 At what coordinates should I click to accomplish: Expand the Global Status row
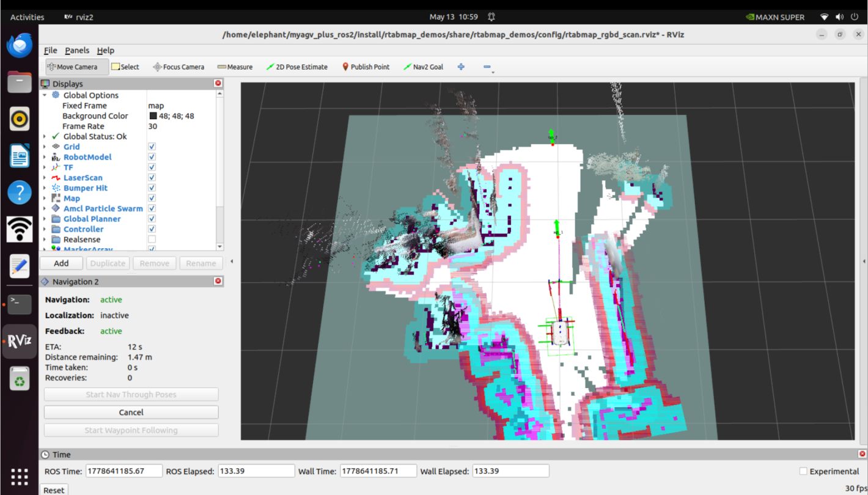[x=45, y=136]
